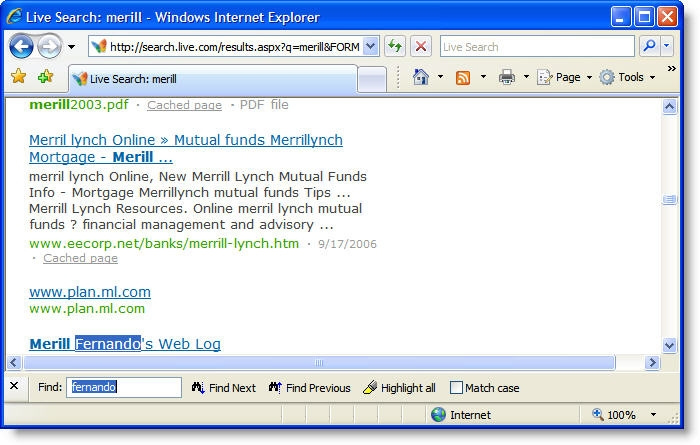Expand the address bar dropdown arrow
Screen dimensions: 700x445
click(x=371, y=46)
